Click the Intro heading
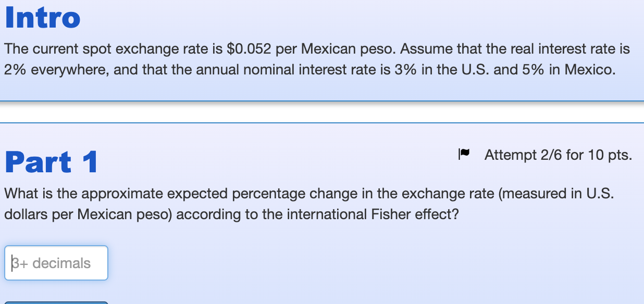This screenshot has width=644, height=304. coord(42,17)
